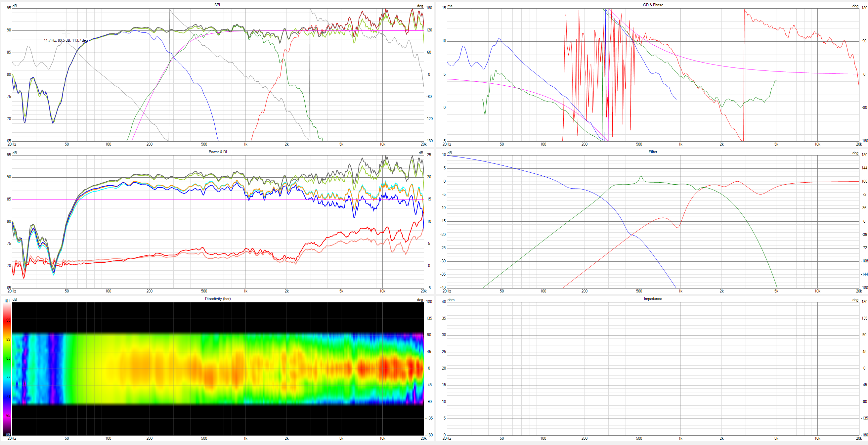Click the 101 dB top label of directivity scale

click(7, 301)
